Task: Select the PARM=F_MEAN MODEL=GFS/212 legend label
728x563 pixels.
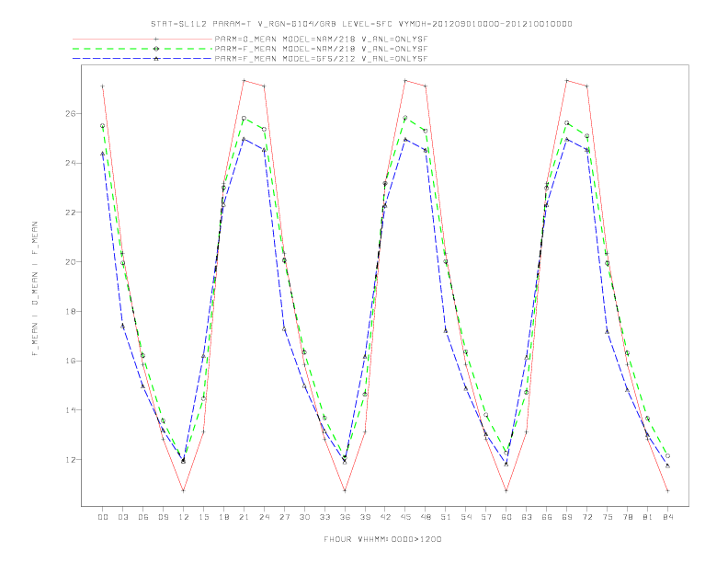Action: [321, 59]
